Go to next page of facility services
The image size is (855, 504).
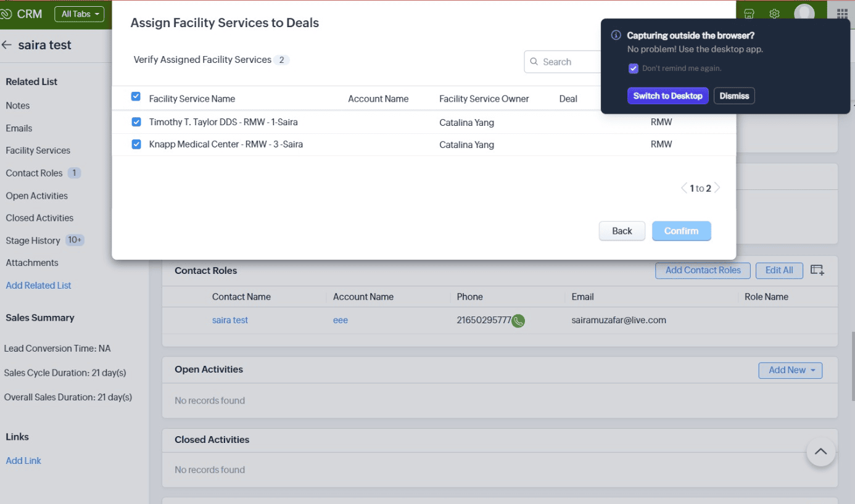point(717,188)
